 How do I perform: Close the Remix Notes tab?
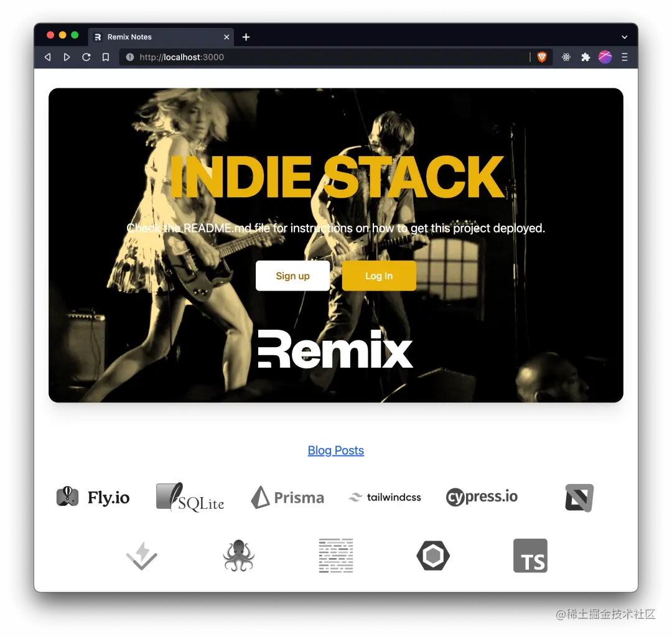(x=226, y=37)
